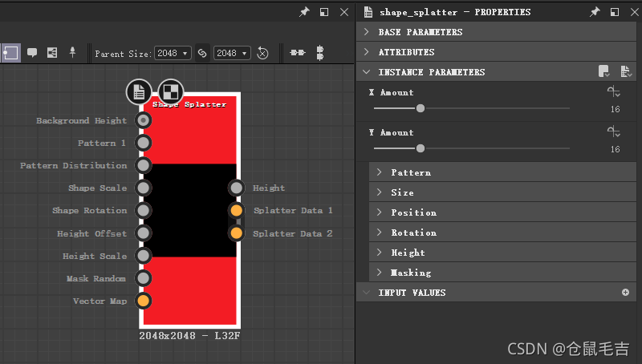This screenshot has width=642, height=364.
Task: Expand the Size parameter group
Action: click(503, 192)
